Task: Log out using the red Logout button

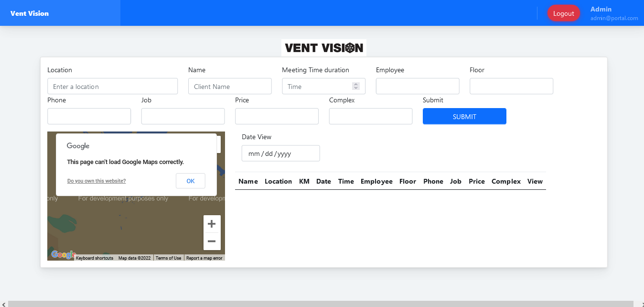Action: tap(563, 13)
